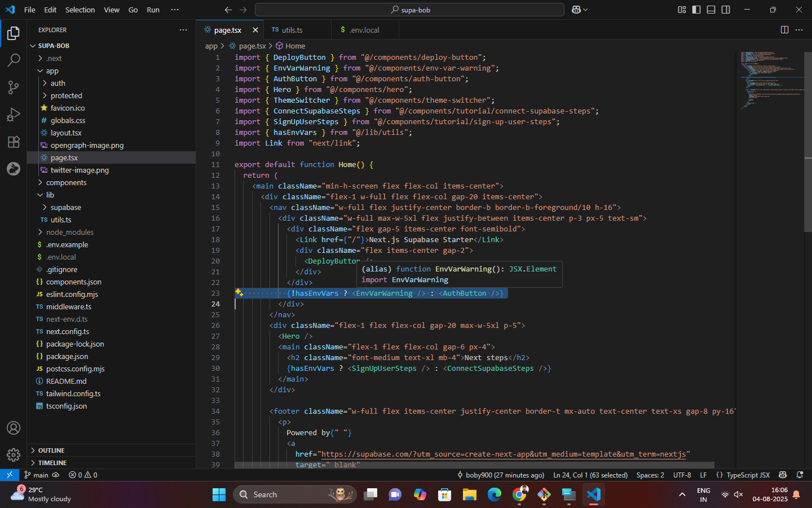Click boby900 git blame status entry
The width and height of the screenshot is (812, 508).
pos(500,475)
